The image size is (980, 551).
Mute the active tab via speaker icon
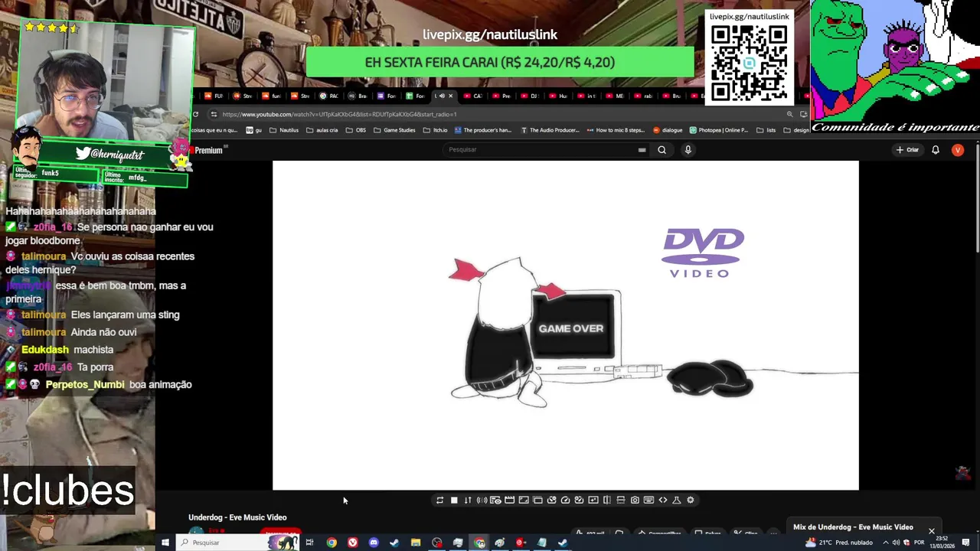point(442,96)
